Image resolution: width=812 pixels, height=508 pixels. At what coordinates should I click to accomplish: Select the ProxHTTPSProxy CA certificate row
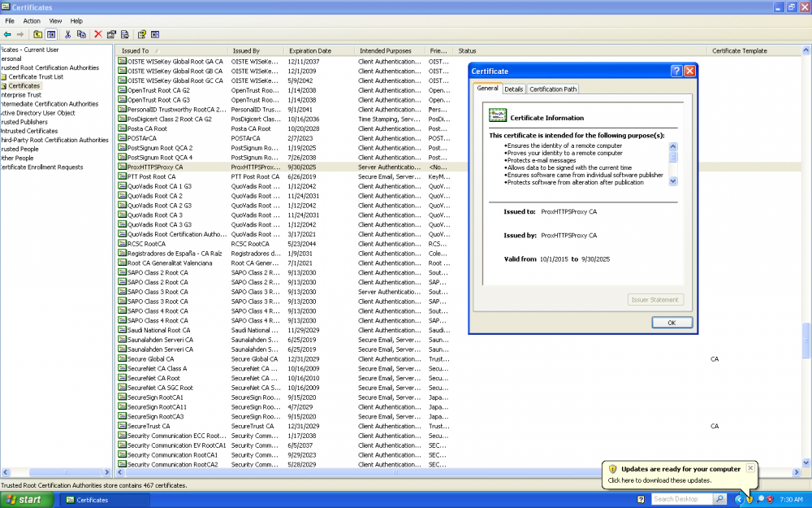coord(153,167)
